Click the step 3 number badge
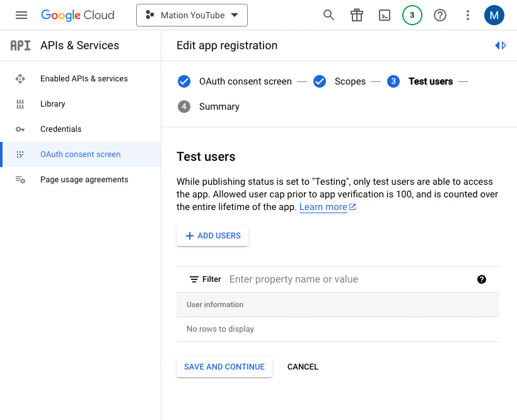 click(393, 81)
